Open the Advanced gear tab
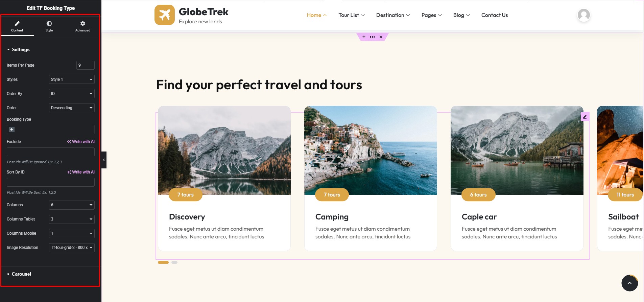This screenshot has width=644, height=302. pyautogui.click(x=83, y=24)
